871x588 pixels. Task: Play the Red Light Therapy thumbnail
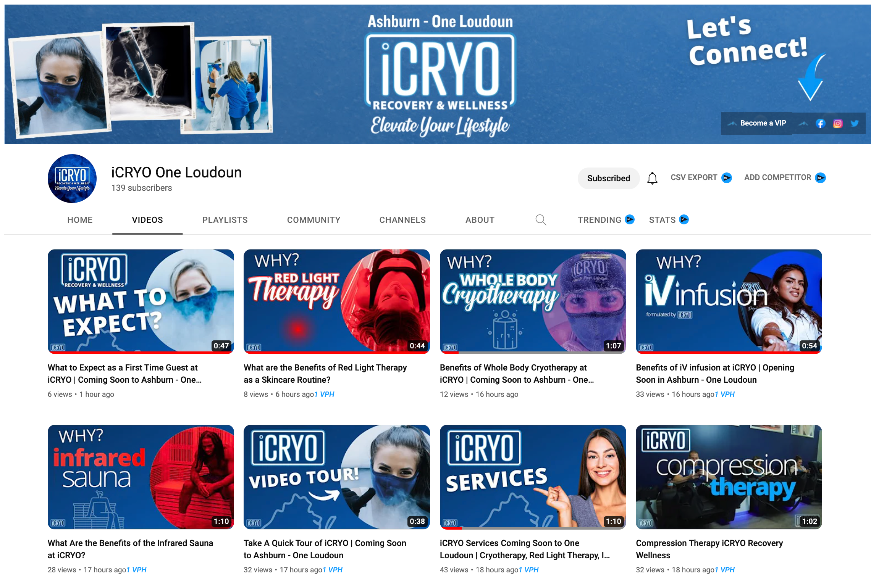coord(337,301)
